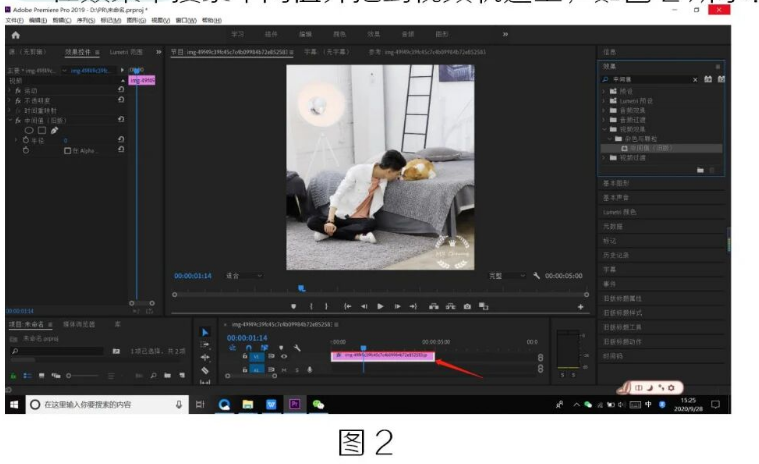The height and width of the screenshot is (464, 759).
Task: Open the 序列 menu
Action: coord(86,20)
